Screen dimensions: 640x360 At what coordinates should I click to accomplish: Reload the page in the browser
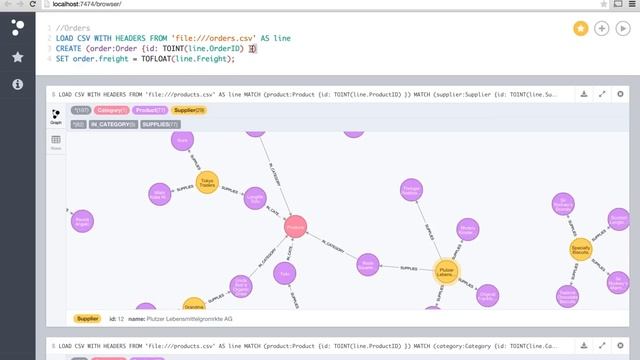tap(33, 4)
